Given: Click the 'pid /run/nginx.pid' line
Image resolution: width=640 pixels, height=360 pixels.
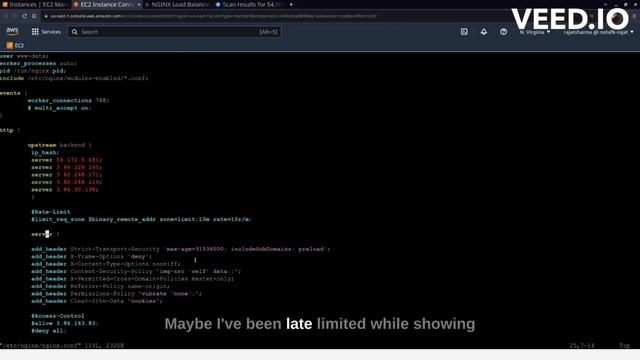Looking at the screenshot, I should coord(33,71).
